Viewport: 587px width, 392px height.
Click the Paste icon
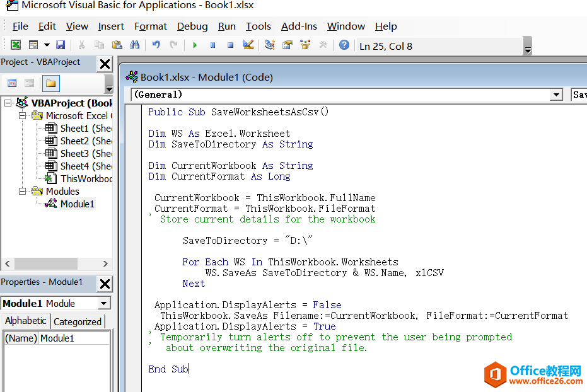pos(117,44)
